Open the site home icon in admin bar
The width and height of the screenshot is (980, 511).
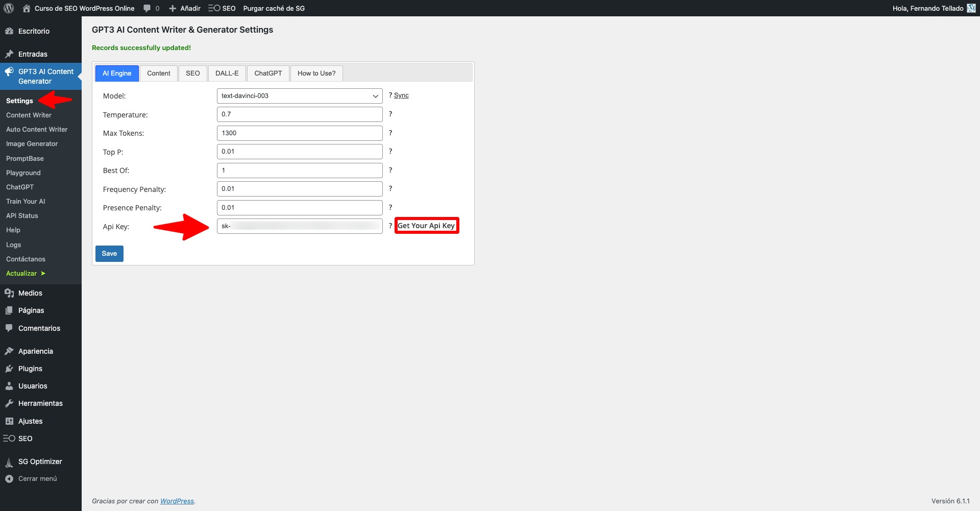click(27, 8)
